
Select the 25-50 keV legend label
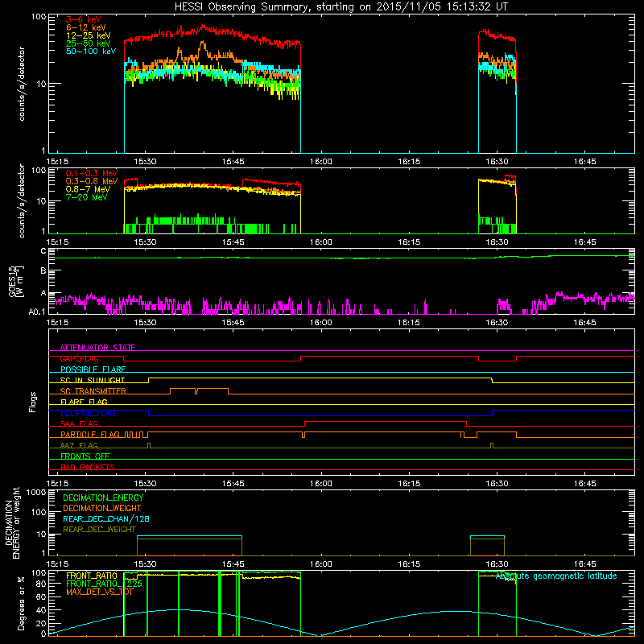coord(89,43)
